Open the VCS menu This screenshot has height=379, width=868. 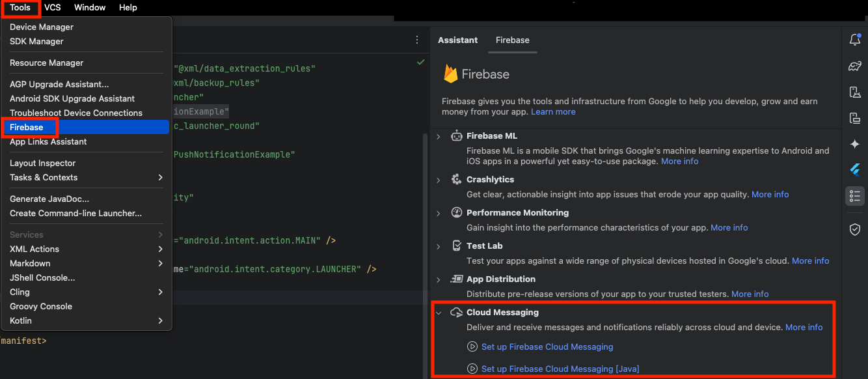(x=53, y=8)
